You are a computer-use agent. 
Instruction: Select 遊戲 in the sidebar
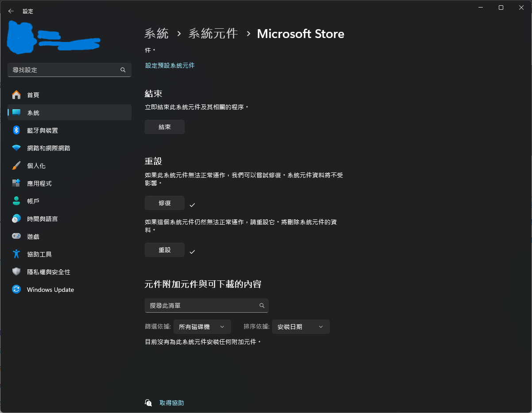[x=69, y=236]
